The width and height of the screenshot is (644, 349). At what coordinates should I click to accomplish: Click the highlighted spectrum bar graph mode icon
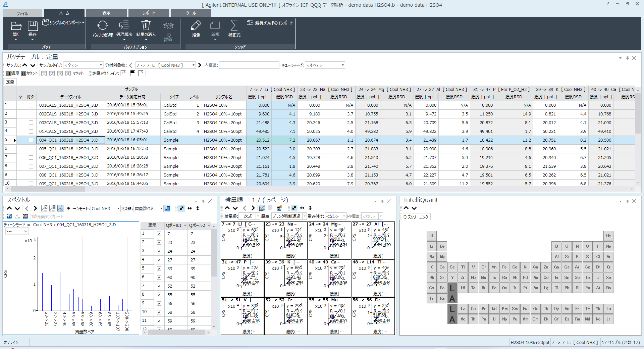point(60,208)
